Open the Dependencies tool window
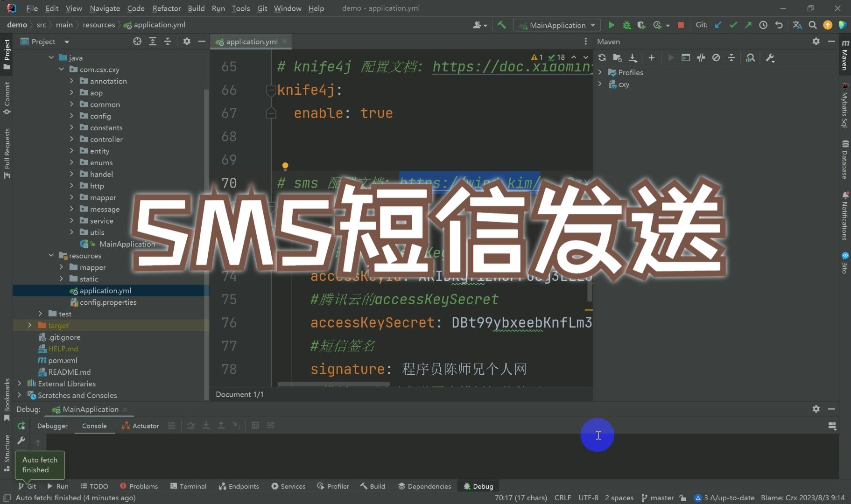The image size is (851, 504). [x=424, y=486]
